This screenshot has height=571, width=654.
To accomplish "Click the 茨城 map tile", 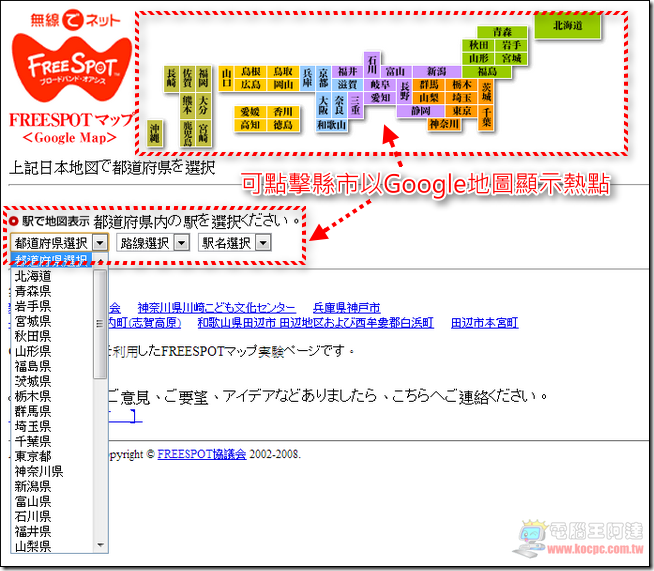I will (486, 91).
